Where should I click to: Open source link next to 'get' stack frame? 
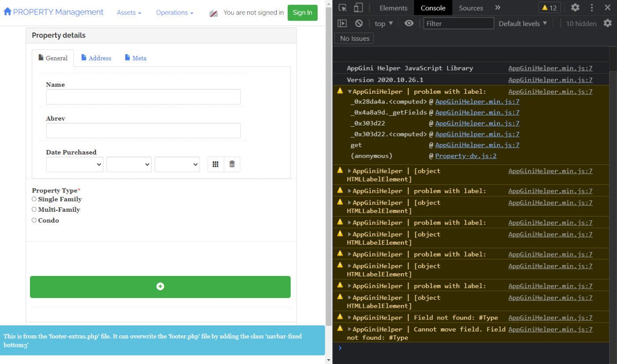point(477,145)
